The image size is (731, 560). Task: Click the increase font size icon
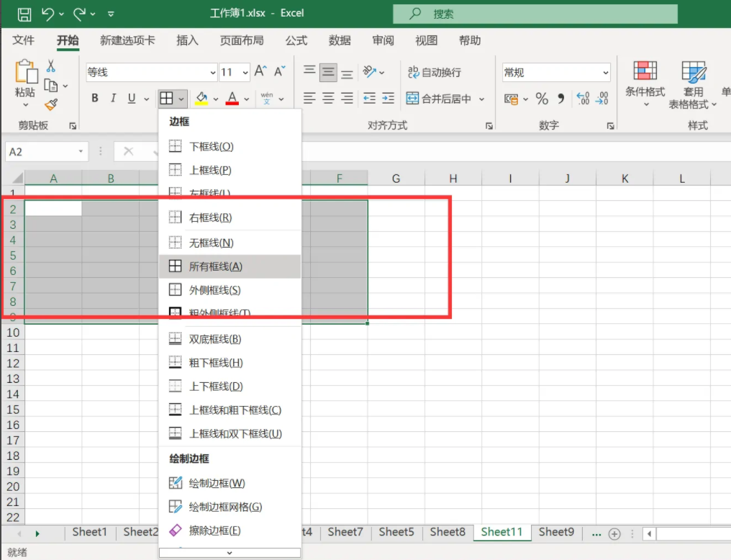[260, 71]
